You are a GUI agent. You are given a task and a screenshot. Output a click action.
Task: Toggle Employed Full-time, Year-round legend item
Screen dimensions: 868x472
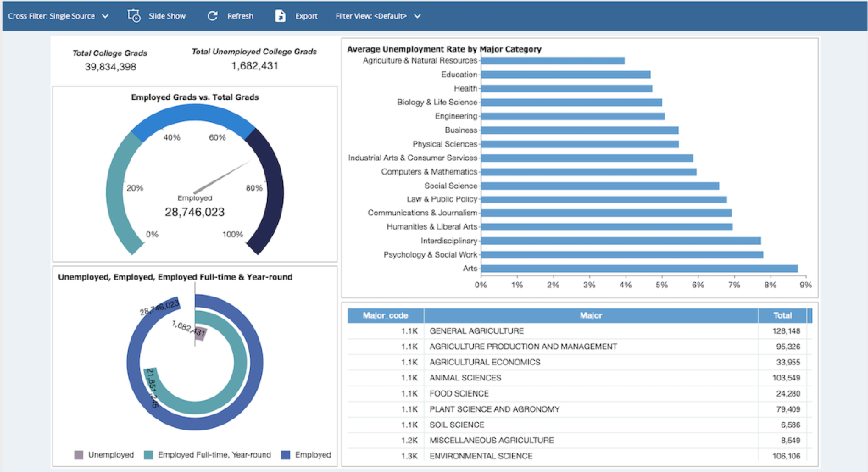pos(151,455)
